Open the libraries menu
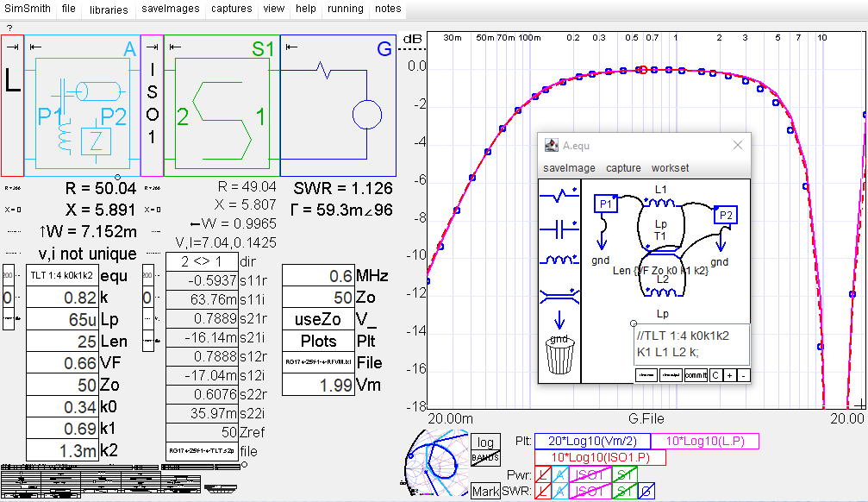This screenshot has height=502, width=868. (x=109, y=9)
